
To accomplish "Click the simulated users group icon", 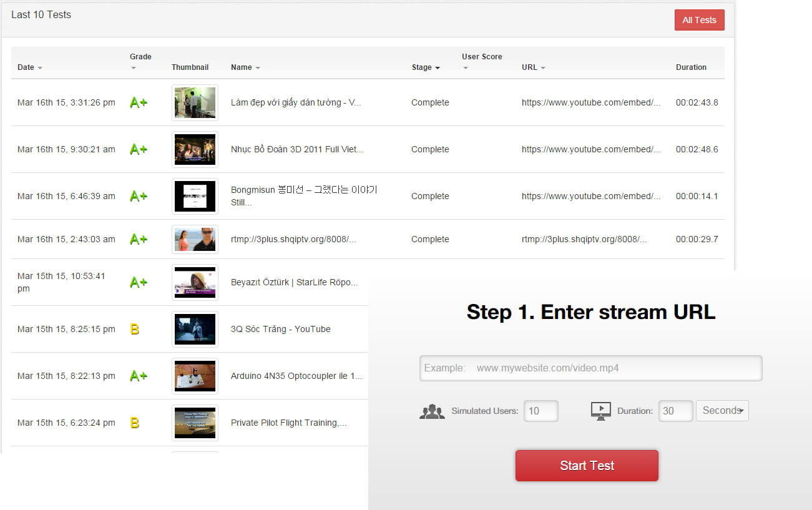I will [432, 411].
